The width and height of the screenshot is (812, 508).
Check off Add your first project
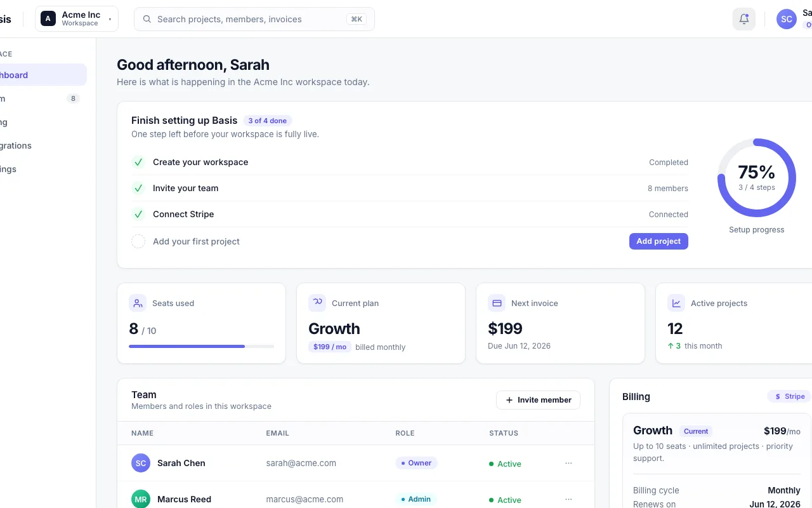click(x=138, y=241)
